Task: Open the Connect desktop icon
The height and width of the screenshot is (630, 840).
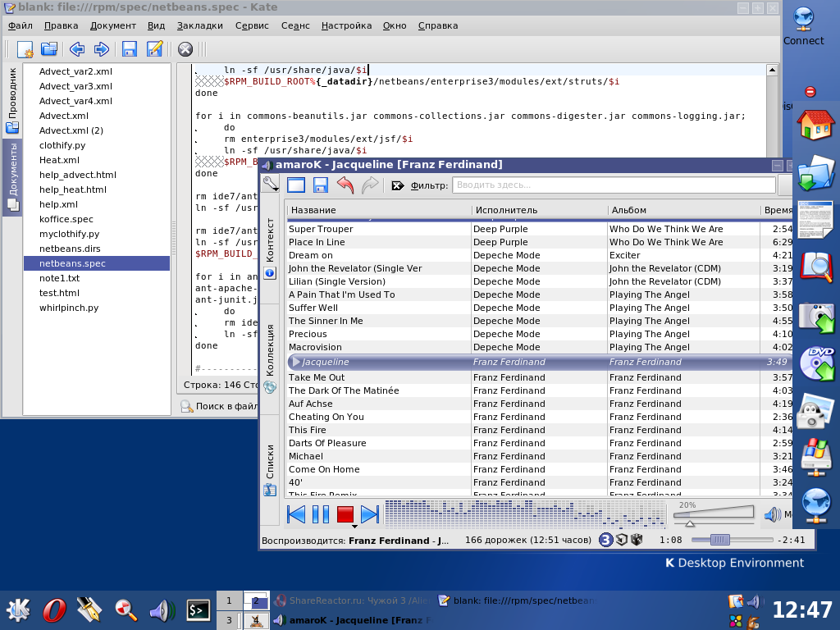Action: point(803,25)
